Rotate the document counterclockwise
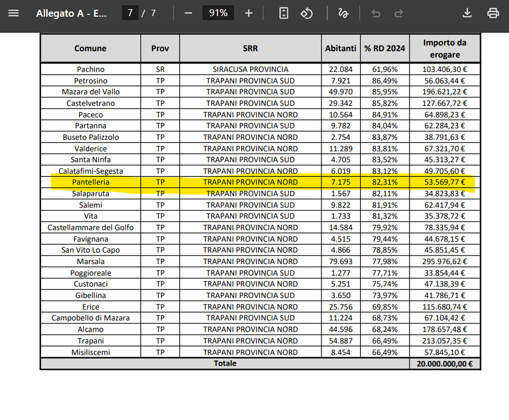Image resolution: width=509 pixels, height=420 pixels. click(x=307, y=13)
